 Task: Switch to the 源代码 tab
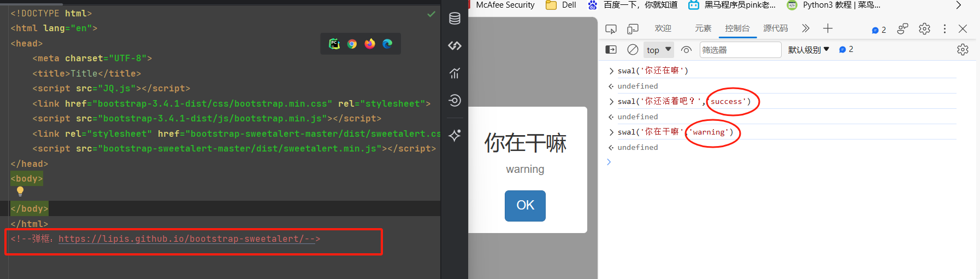pos(775,28)
